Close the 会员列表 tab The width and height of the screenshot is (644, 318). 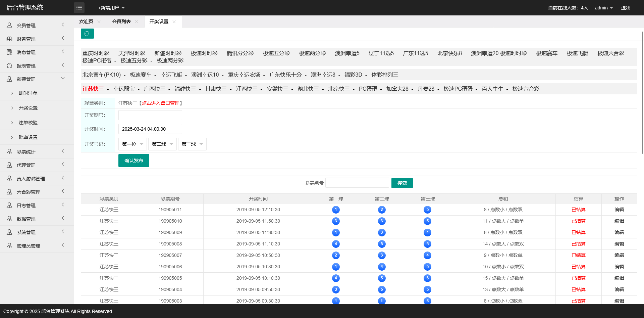(x=137, y=21)
